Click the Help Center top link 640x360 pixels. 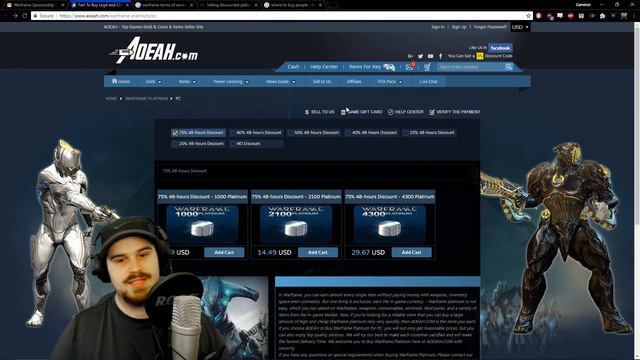[324, 67]
